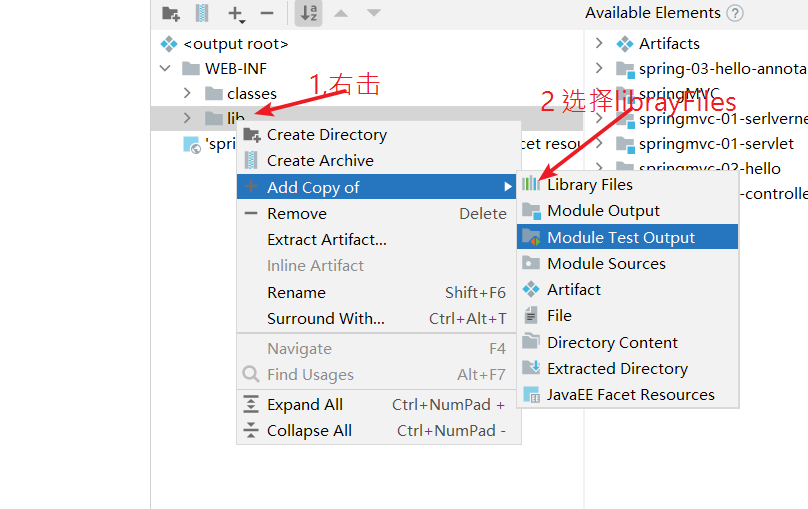Viewport: 808px width, 509px height.
Task: Select the classes folder row
Action: [x=251, y=94]
